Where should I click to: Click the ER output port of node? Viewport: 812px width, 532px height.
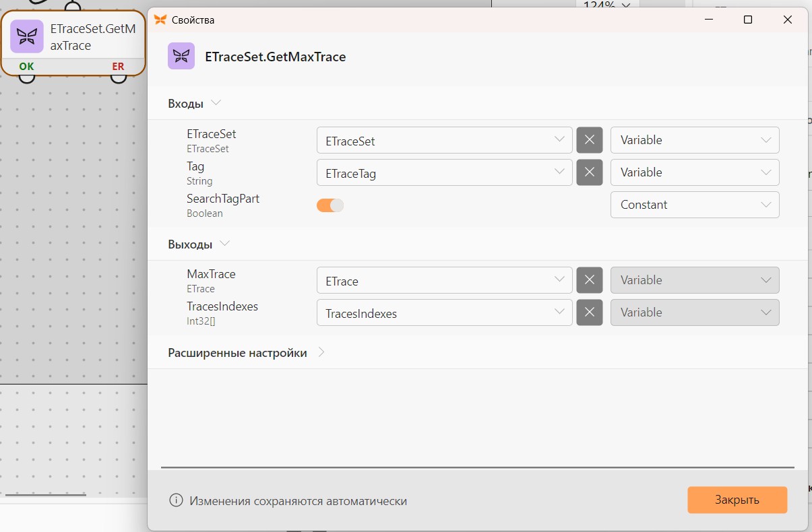(x=119, y=76)
